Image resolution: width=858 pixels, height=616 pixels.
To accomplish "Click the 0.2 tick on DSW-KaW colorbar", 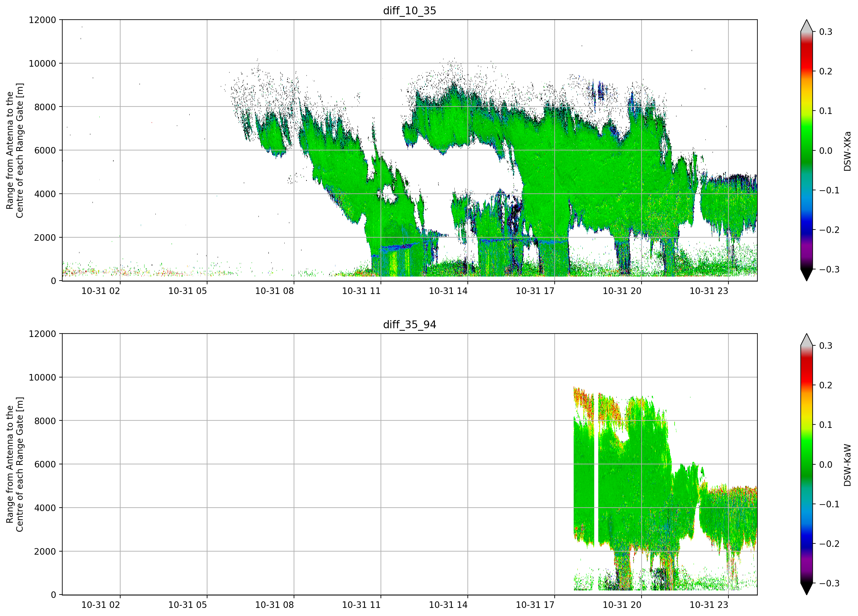I will (x=826, y=386).
